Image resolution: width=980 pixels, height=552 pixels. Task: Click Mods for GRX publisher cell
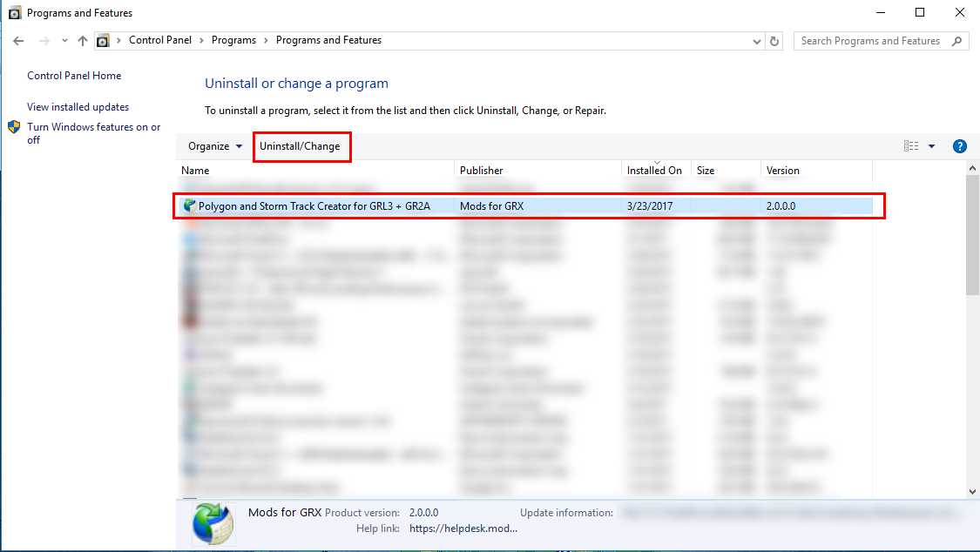point(492,206)
